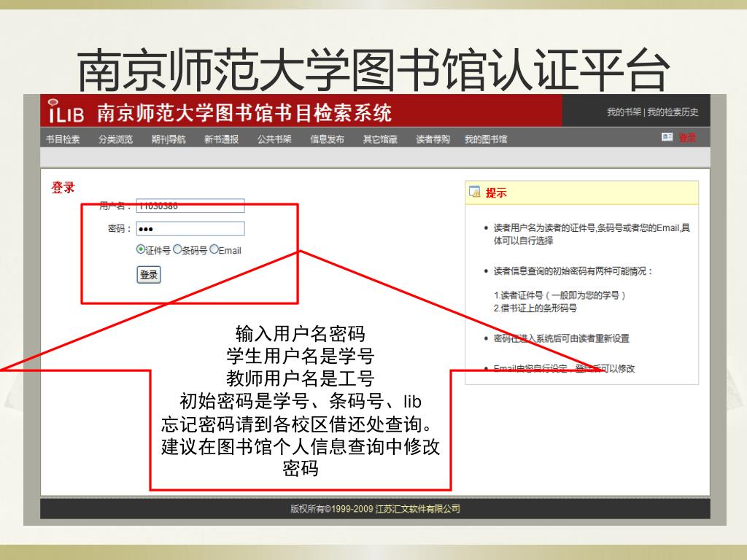Click text 读者信息查询的初始密码有两种可能情况

coord(572,271)
